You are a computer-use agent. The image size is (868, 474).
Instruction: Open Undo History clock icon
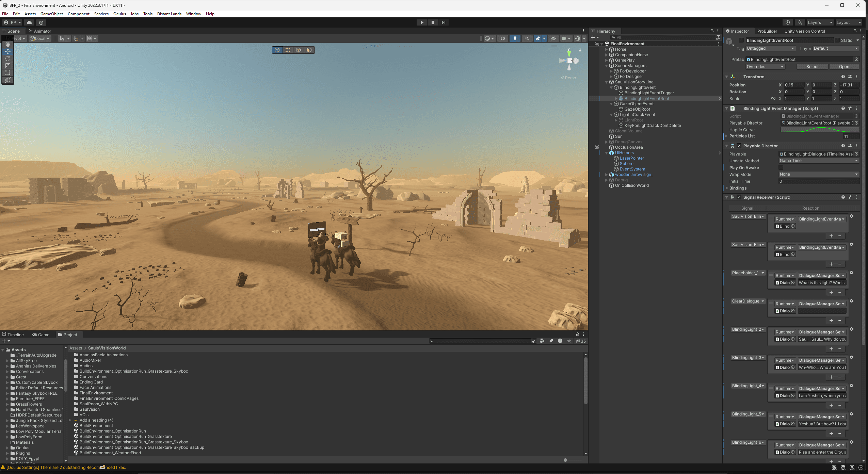click(787, 22)
